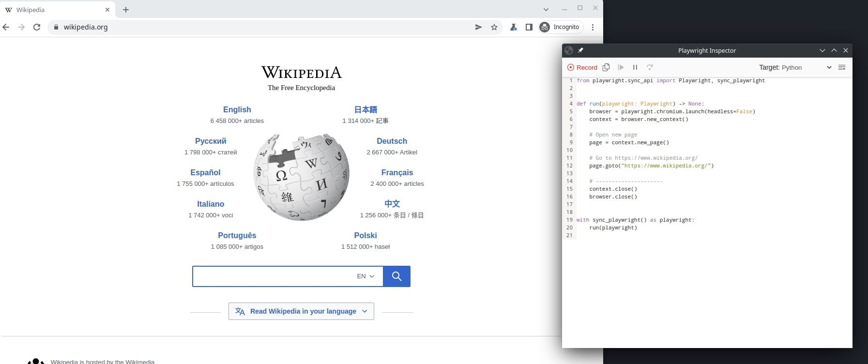Open Deutsch Wikipedia link
Viewport: 868px width, 364px height.
coord(392,141)
